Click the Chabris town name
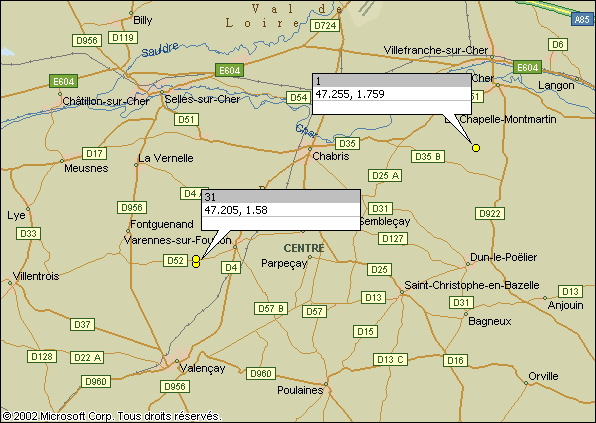This screenshot has height=423, width=596. (x=331, y=156)
